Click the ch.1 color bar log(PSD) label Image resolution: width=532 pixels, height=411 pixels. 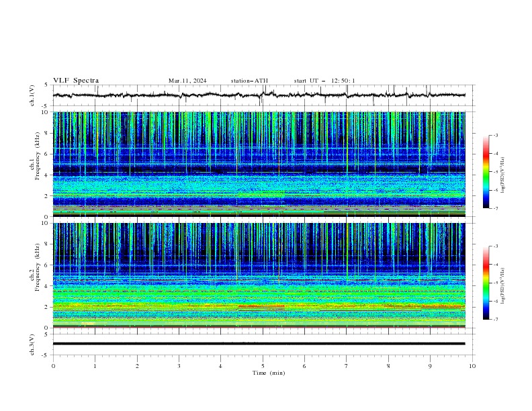coord(503,175)
